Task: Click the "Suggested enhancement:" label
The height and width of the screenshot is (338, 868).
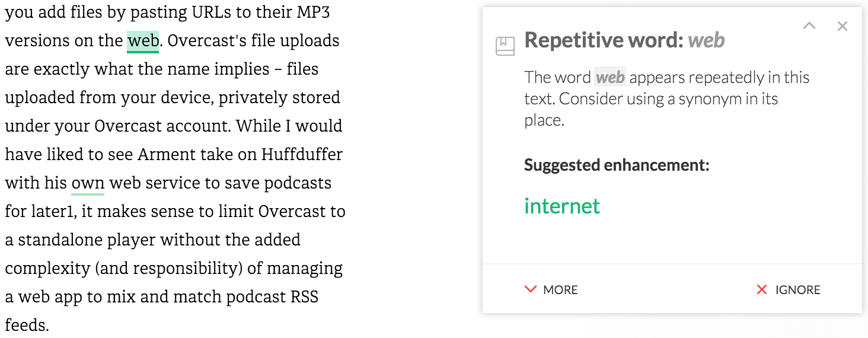Action: coord(617,165)
